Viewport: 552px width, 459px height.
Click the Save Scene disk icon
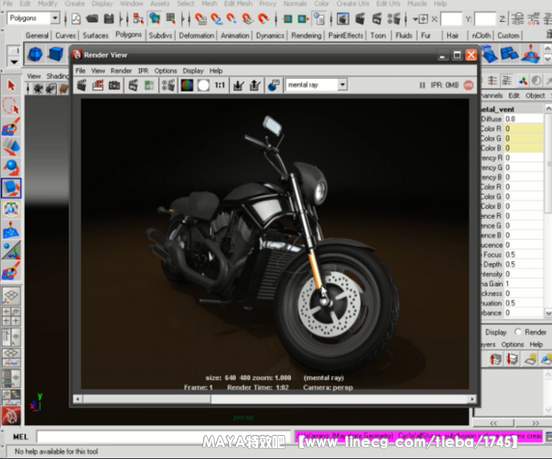click(x=109, y=19)
